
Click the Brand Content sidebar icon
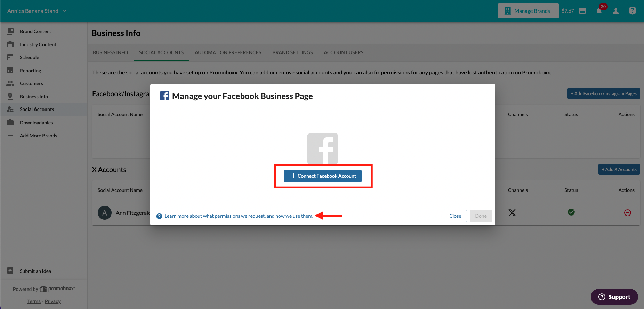click(10, 31)
